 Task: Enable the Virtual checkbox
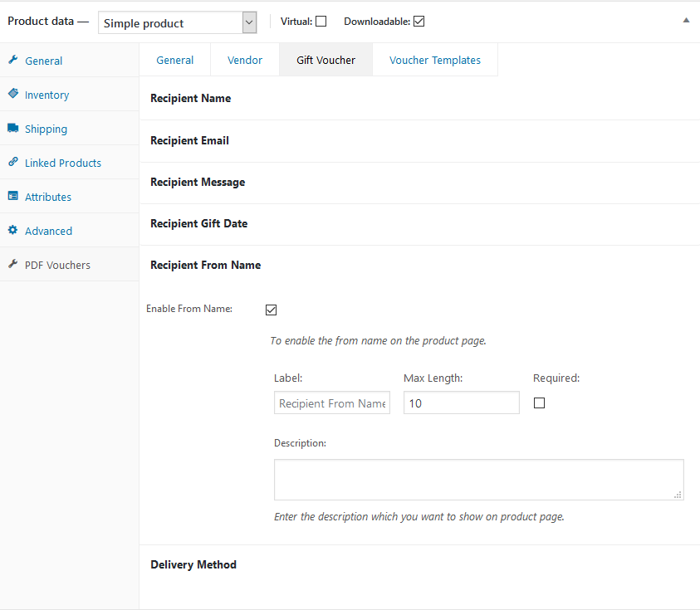[x=321, y=22]
